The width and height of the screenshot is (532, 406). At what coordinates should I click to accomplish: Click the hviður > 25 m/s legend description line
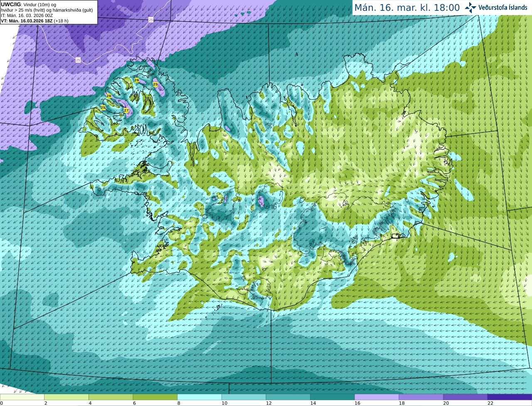coord(47,10)
